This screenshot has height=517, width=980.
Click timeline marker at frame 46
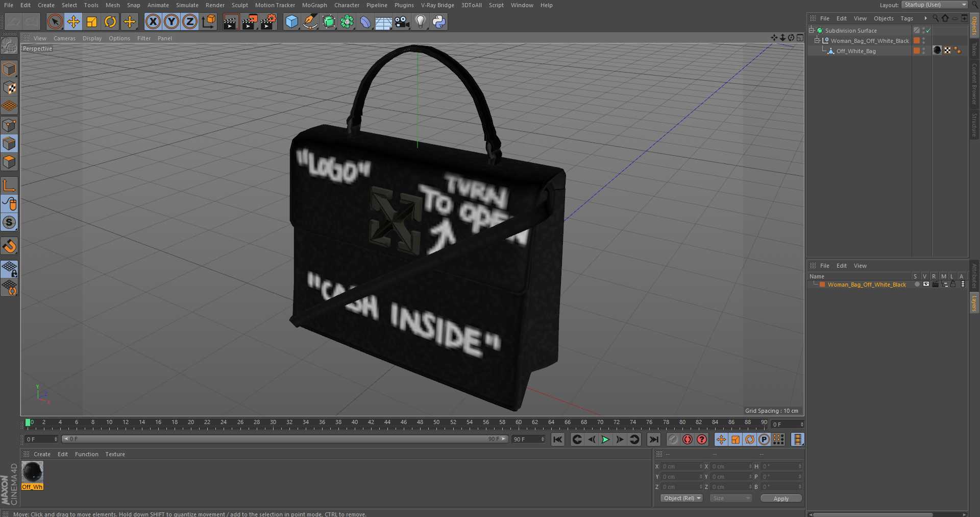click(x=404, y=423)
